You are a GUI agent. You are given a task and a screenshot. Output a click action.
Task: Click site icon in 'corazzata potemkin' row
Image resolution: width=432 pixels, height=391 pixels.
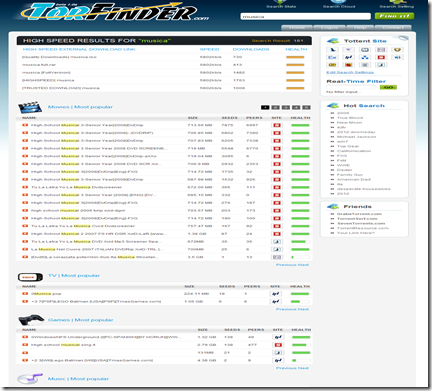click(x=277, y=257)
